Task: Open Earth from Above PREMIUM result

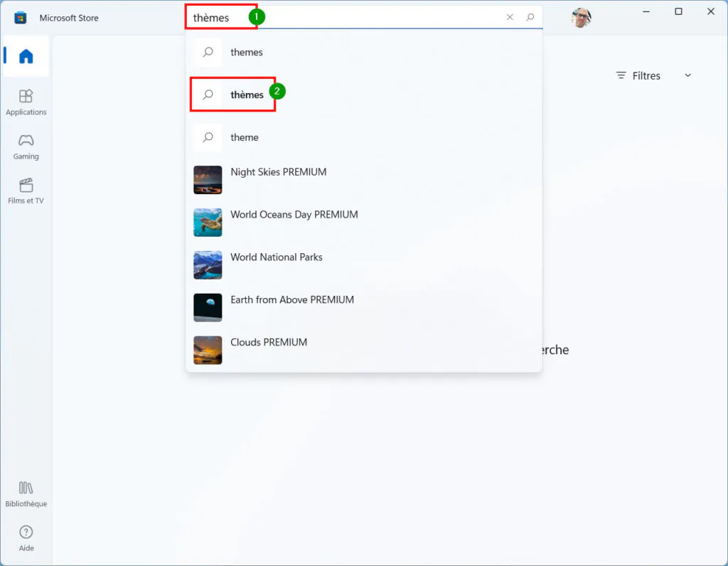Action: tap(363, 307)
